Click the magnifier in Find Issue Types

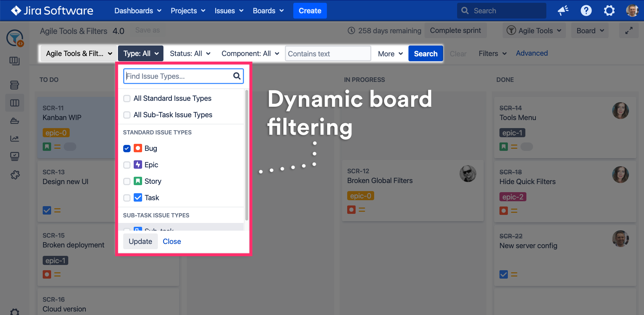[x=237, y=76]
